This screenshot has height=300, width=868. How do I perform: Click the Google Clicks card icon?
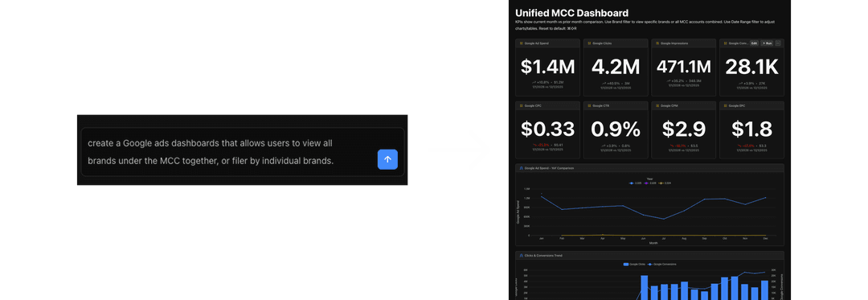[589, 43]
